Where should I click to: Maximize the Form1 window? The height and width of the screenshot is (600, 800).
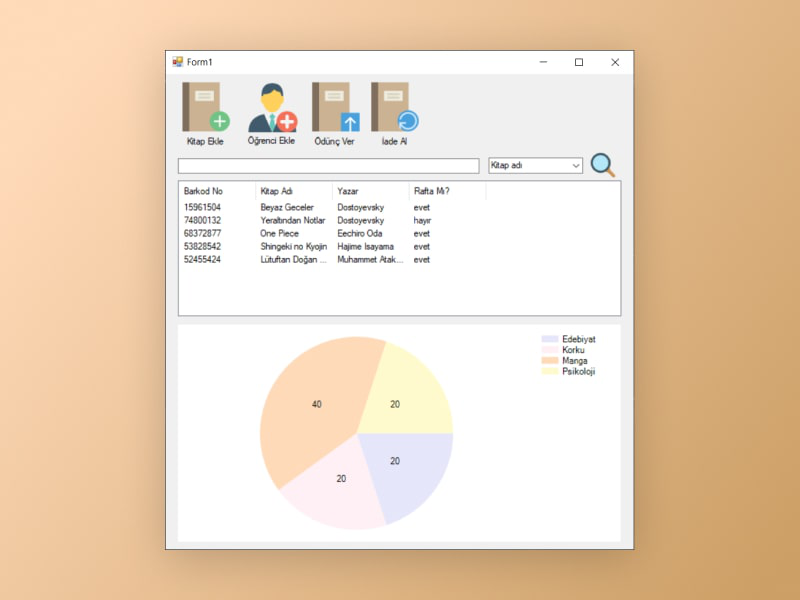point(578,62)
